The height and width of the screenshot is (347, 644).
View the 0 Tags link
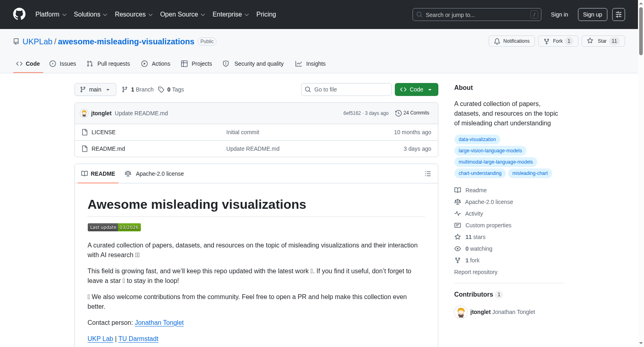point(171,89)
